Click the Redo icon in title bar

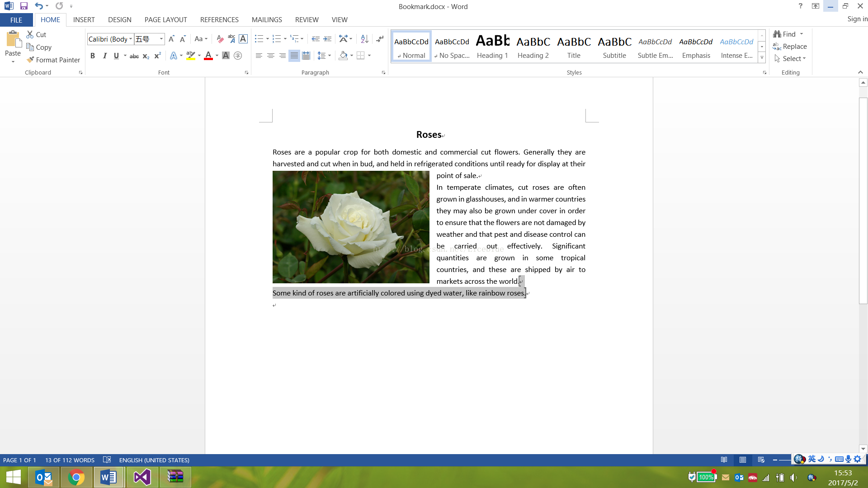pos(59,6)
